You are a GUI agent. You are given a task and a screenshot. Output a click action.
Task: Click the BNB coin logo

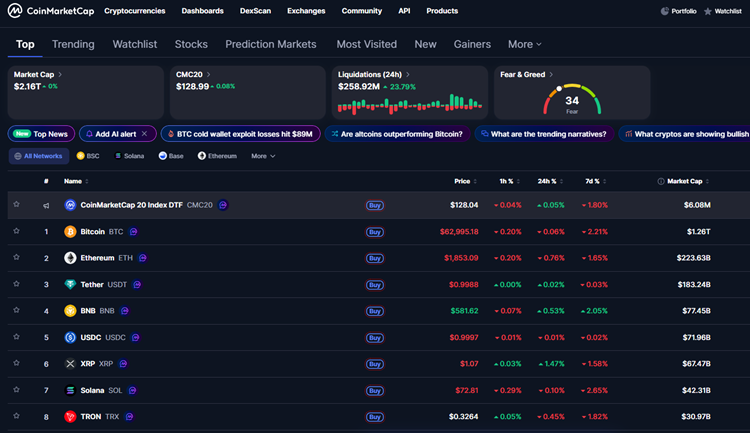pos(70,311)
